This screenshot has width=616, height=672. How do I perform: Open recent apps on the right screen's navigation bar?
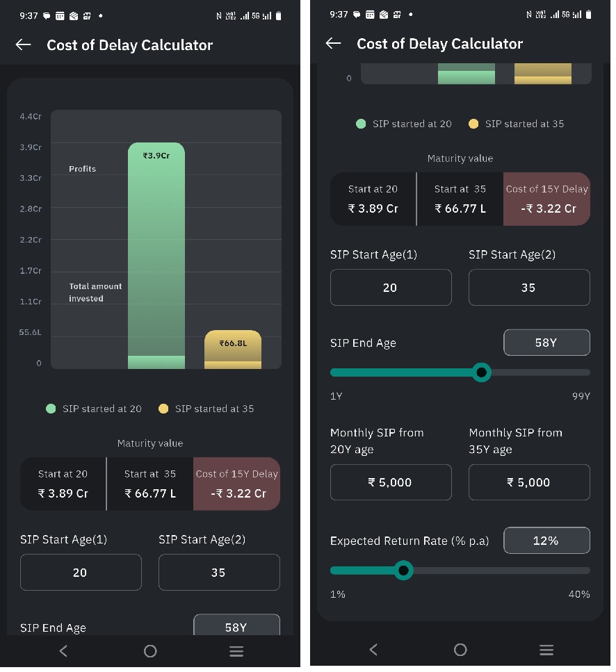click(546, 650)
